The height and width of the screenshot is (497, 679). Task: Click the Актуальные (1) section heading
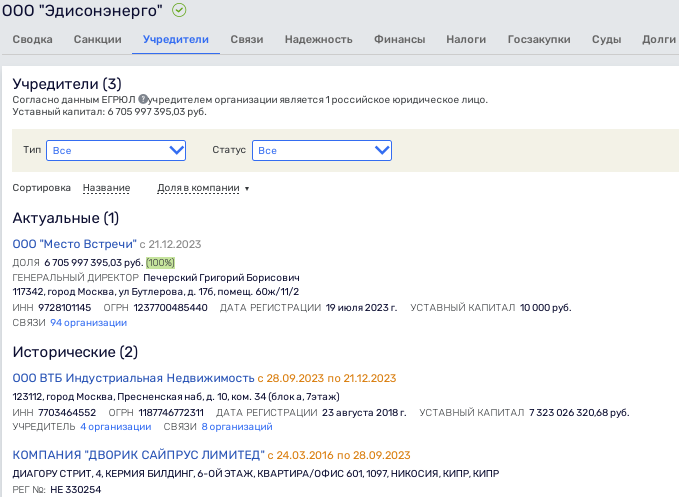click(66, 218)
